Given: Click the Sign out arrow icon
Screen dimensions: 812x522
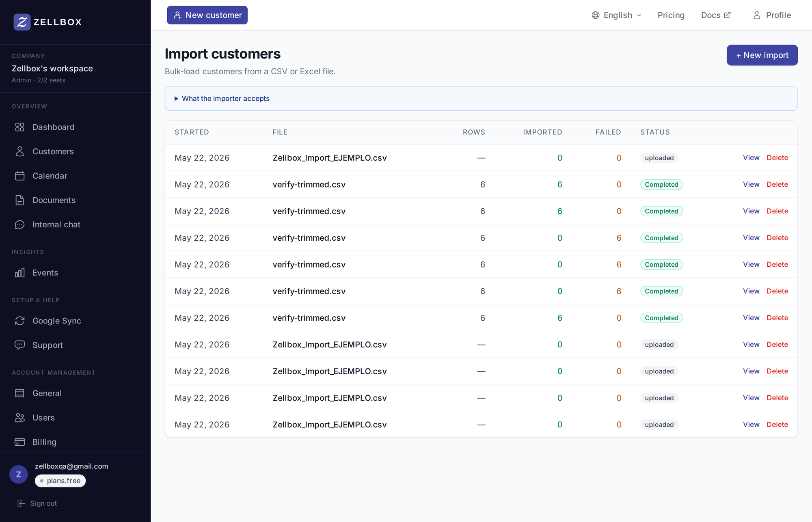Looking at the screenshot, I should coord(21,503).
